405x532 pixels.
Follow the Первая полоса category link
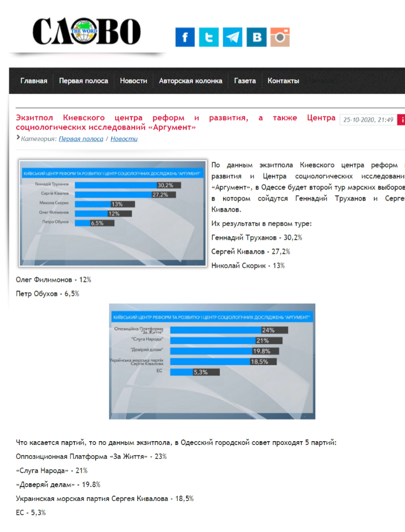(x=81, y=139)
